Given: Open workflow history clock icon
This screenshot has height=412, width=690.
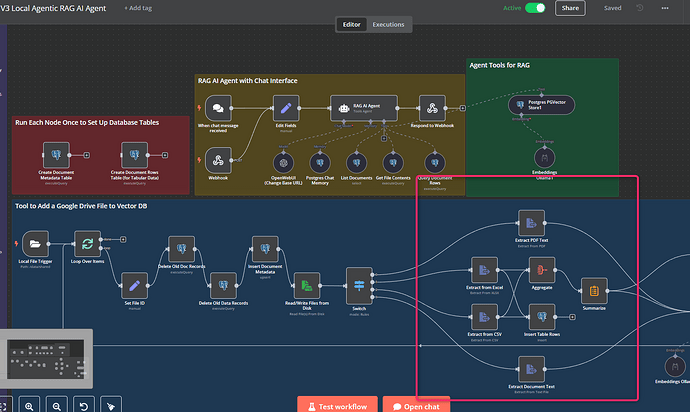Looking at the screenshot, I should point(640,8).
